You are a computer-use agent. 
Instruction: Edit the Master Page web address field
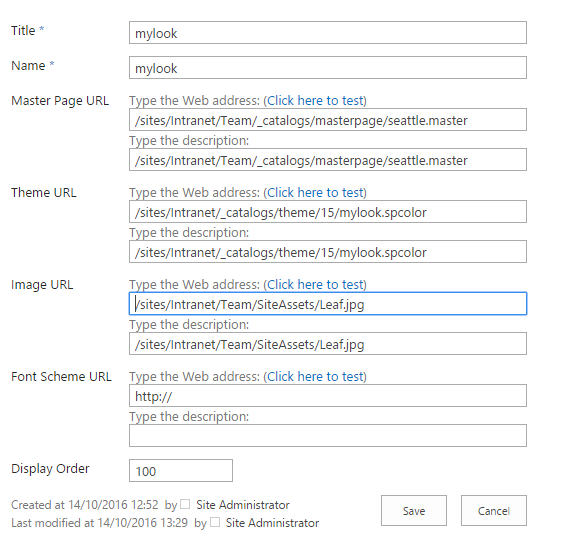pos(328,119)
